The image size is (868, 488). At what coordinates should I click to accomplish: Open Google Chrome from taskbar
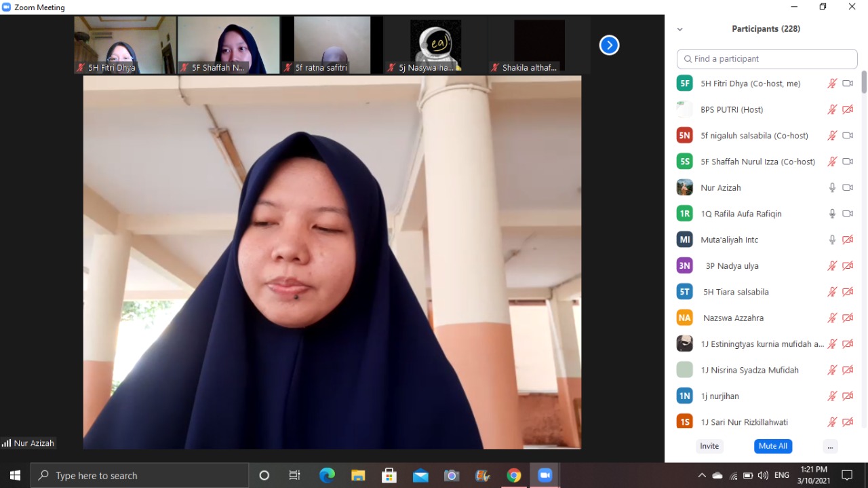click(514, 476)
